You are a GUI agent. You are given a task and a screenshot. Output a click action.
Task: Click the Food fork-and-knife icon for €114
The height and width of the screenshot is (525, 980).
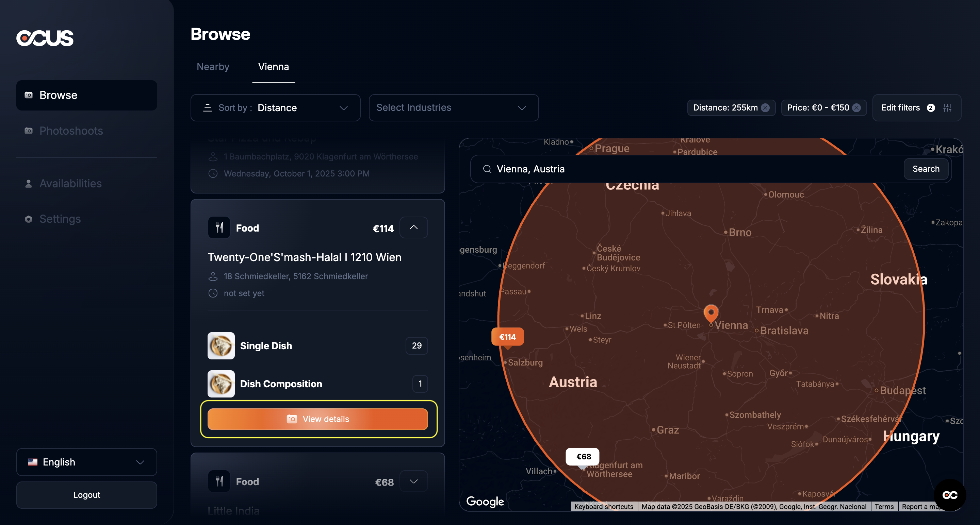219,228
